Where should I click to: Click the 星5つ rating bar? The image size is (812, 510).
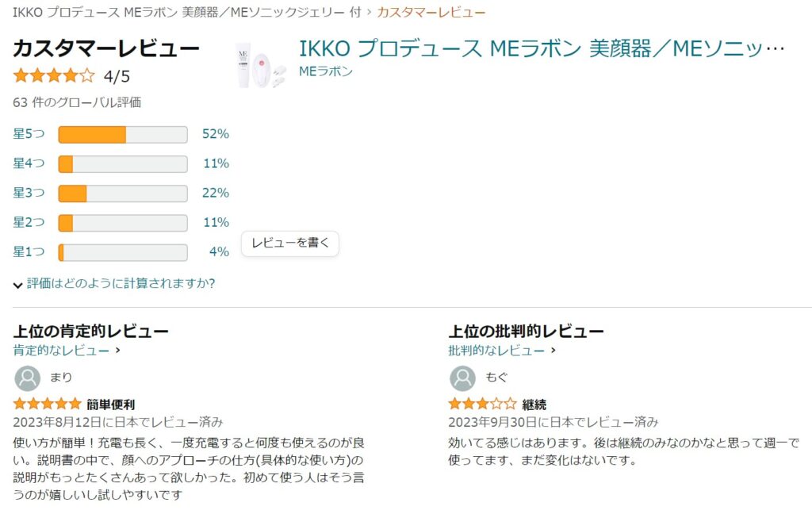123,135
